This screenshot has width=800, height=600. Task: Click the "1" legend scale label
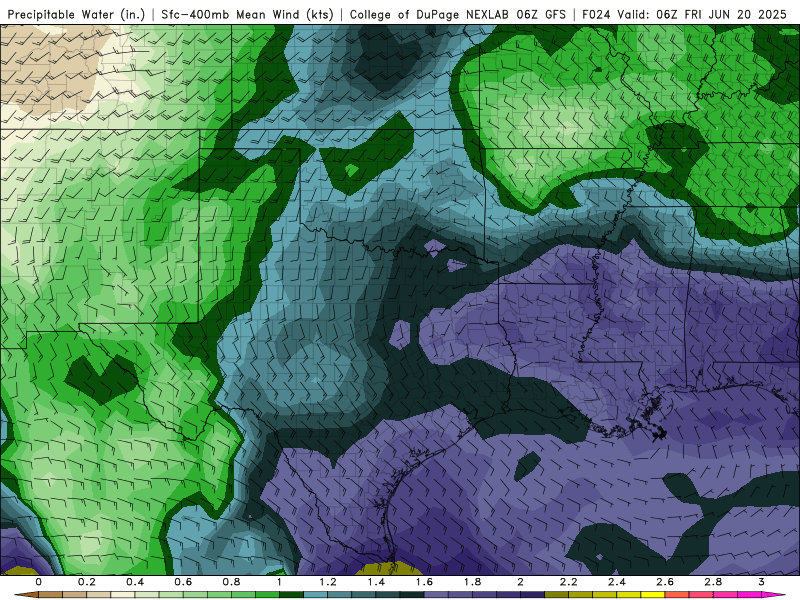pyautogui.click(x=280, y=582)
